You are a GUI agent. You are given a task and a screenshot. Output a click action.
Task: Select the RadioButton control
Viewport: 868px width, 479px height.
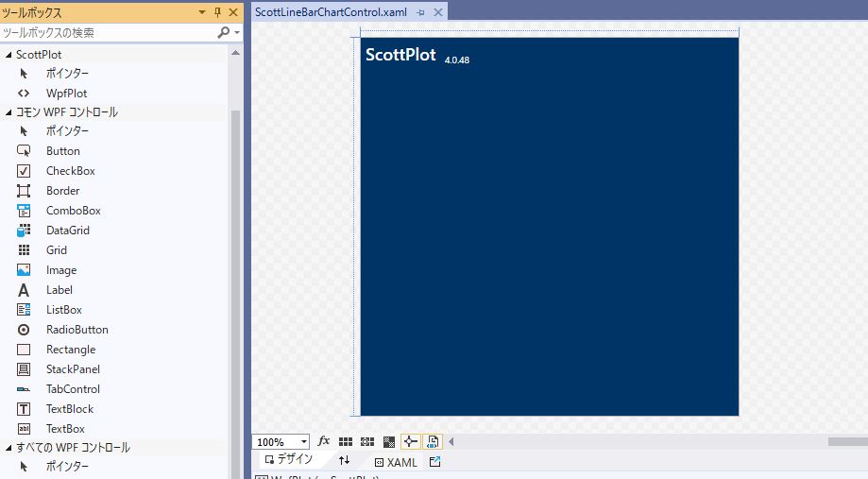pos(77,330)
